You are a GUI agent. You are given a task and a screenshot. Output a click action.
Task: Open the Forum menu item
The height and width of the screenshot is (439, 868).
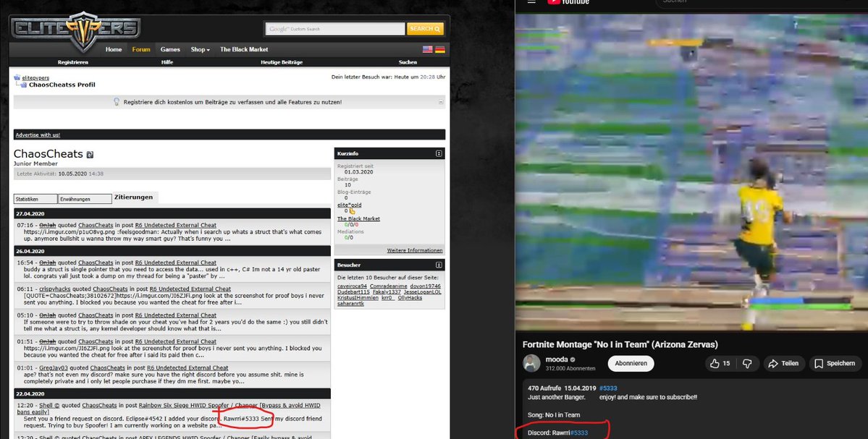click(x=141, y=49)
